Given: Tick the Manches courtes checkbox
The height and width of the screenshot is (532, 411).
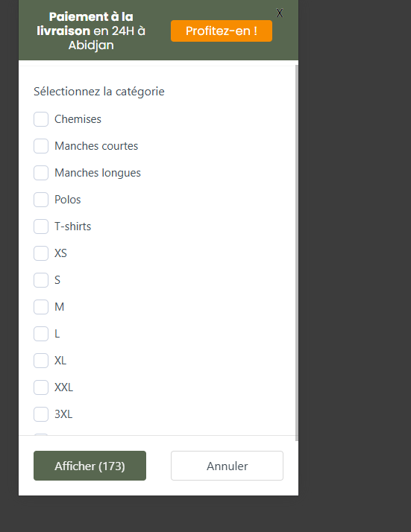Looking at the screenshot, I should pyautogui.click(x=41, y=146).
